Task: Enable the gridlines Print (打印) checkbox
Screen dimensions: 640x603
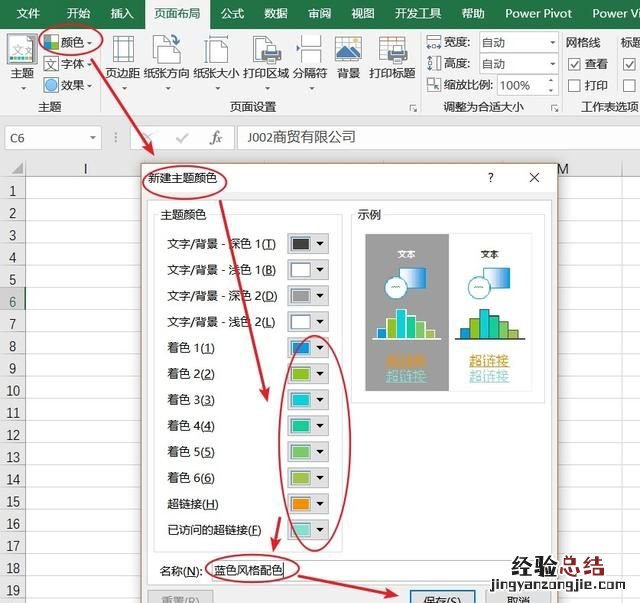Action: (x=574, y=86)
